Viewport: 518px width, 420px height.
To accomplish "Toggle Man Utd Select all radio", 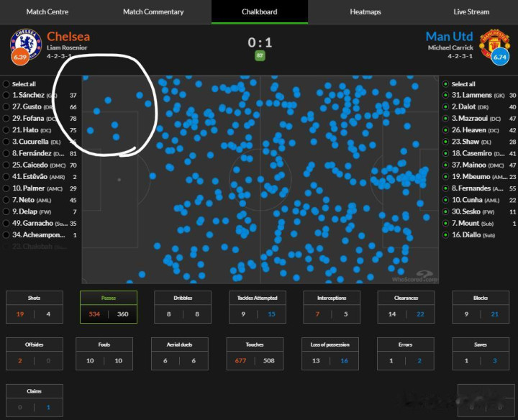I will click(445, 84).
